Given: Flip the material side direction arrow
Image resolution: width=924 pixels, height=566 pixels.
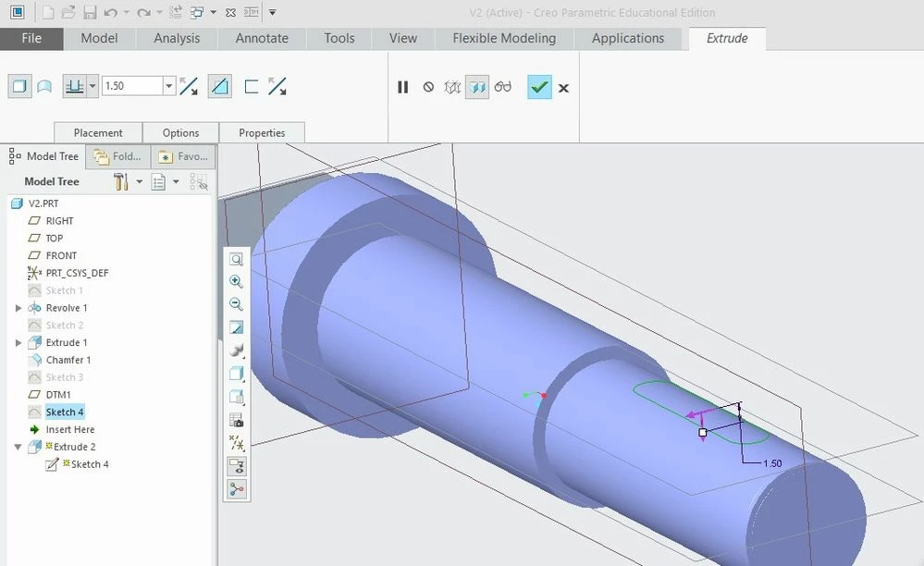Looking at the screenshot, I should click(277, 87).
